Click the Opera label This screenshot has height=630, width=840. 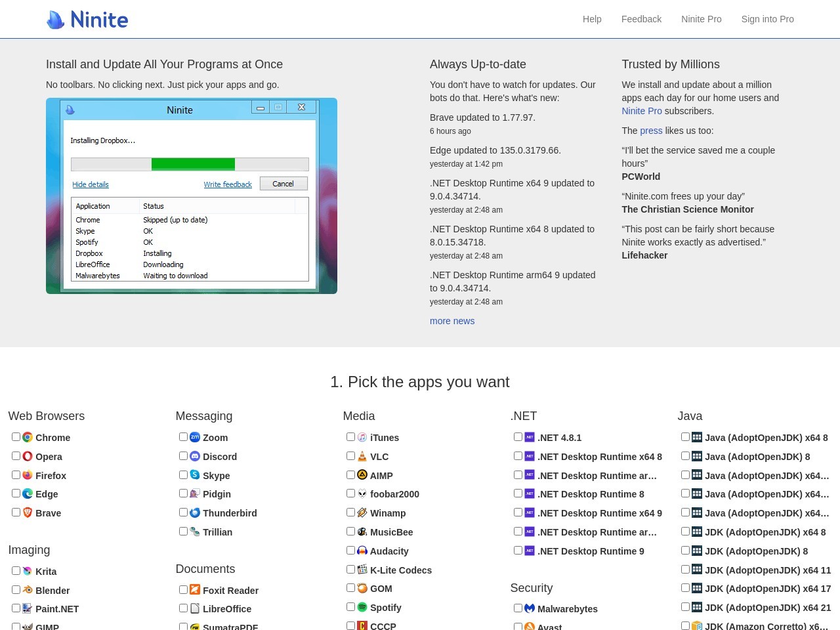point(49,457)
